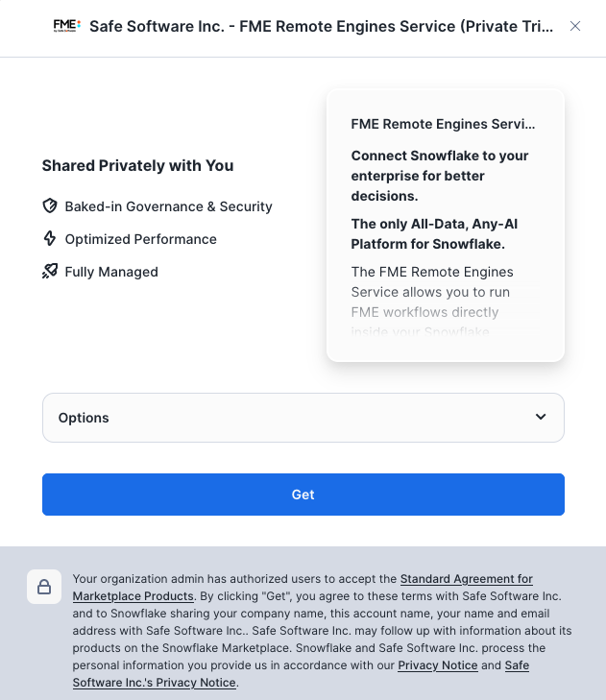Open Snowflake's Privacy Notice link
This screenshot has height=700, width=606.
click(438, 665)
